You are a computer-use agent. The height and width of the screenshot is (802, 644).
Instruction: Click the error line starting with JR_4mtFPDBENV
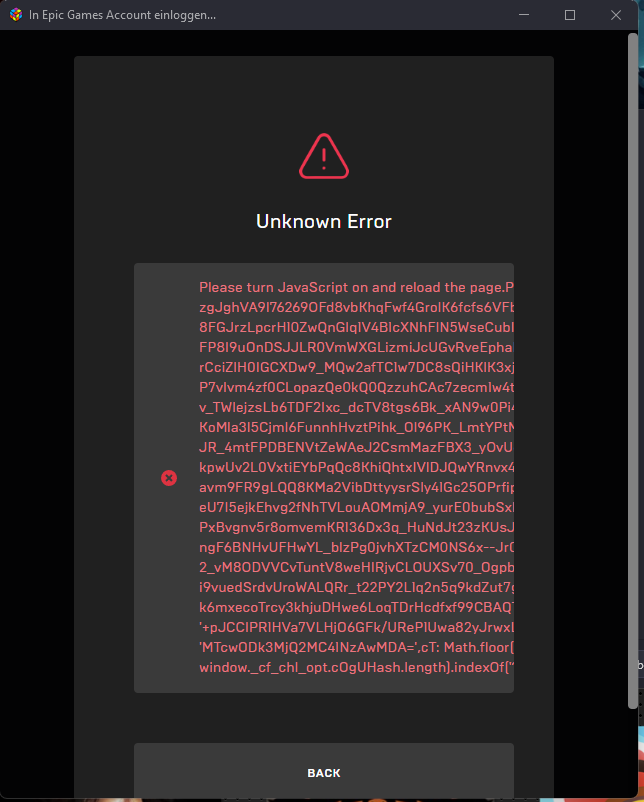pyautogui.click(x=357, y=447)
